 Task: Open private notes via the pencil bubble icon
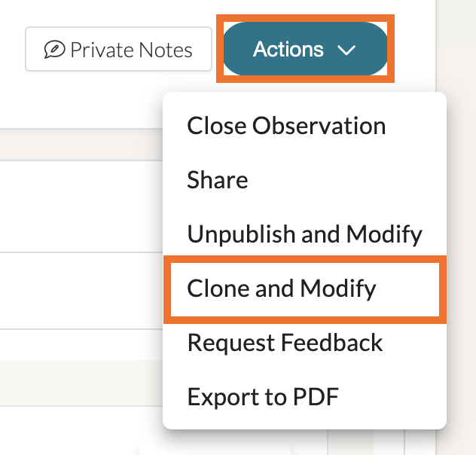pyautogui.click(x=55, y=50)
